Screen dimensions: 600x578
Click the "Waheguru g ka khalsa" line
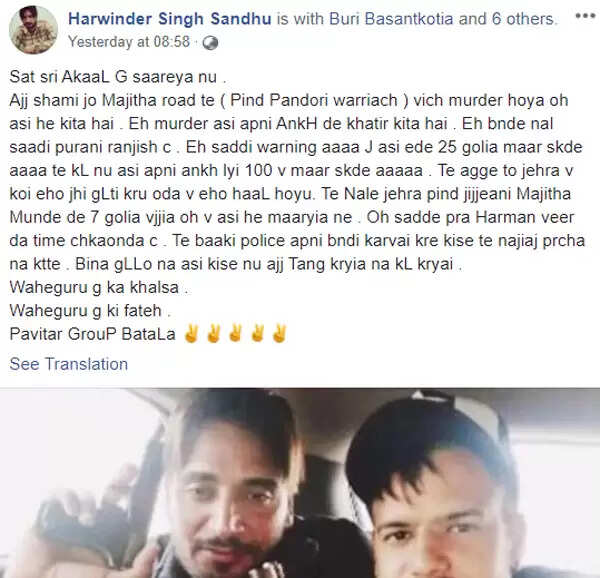99,287
